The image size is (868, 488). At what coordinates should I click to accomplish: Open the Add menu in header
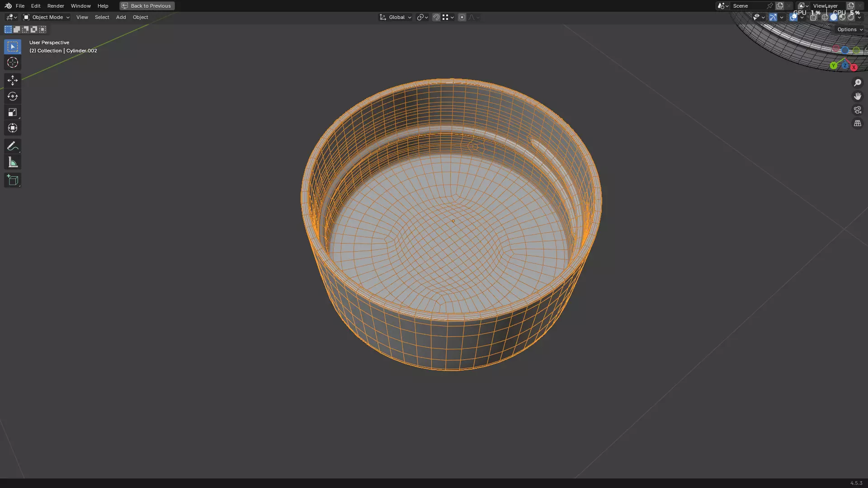click(x=121, y=17)
